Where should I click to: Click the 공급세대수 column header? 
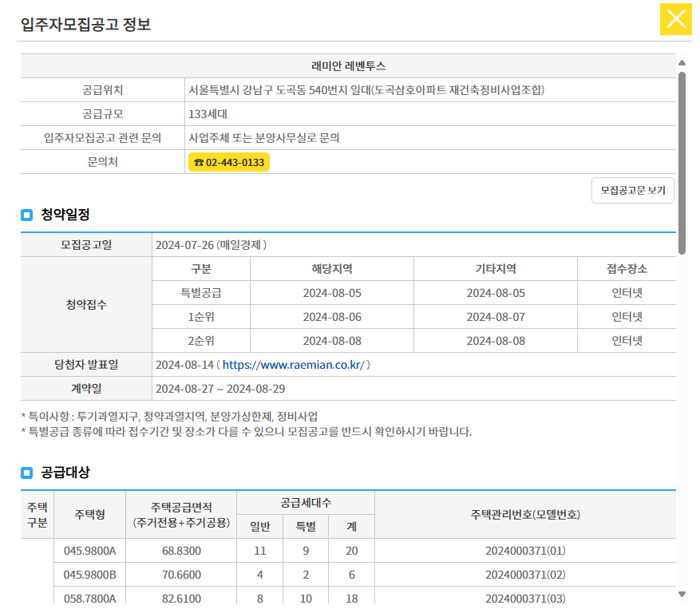tap(306, 503)
